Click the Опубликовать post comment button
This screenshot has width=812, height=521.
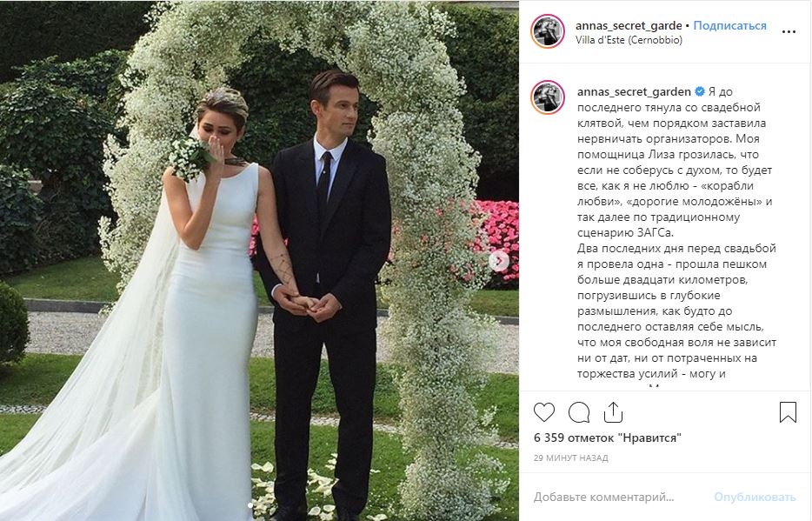pos(755,498)
